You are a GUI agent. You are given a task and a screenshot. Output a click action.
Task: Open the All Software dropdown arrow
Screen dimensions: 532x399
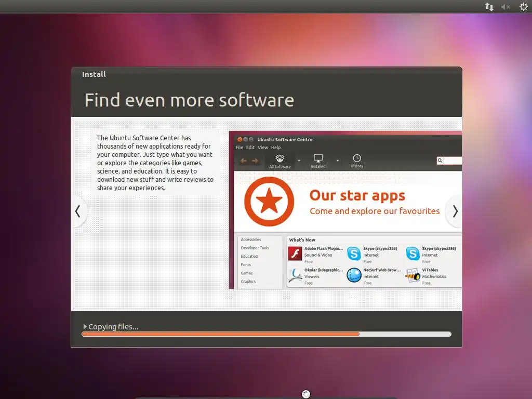(299, 161)
